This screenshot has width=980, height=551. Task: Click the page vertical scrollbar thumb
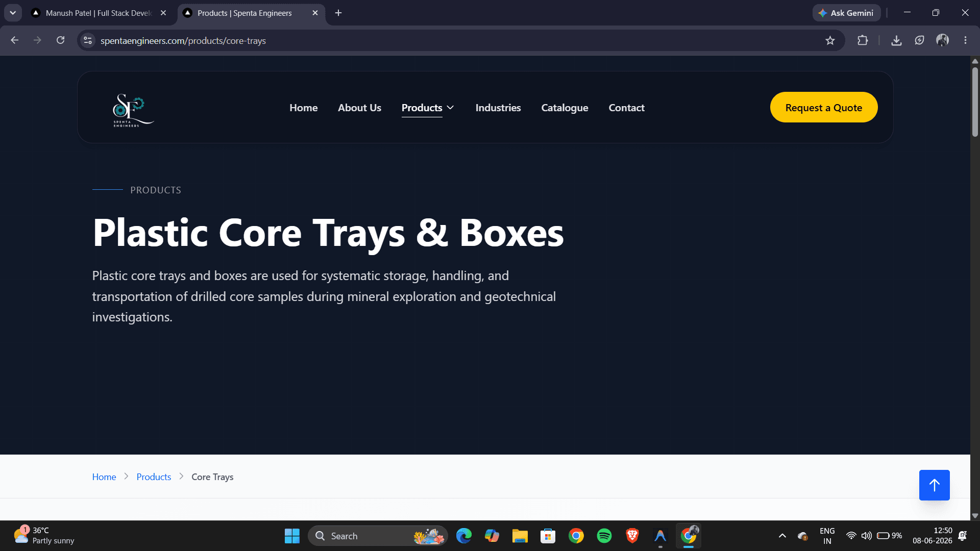[975, 102]
